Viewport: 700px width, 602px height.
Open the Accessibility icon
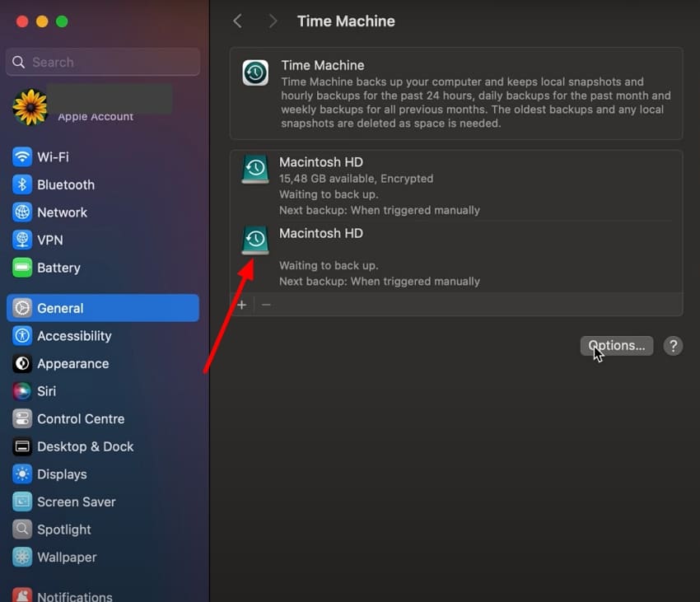(x=22, y=335)
